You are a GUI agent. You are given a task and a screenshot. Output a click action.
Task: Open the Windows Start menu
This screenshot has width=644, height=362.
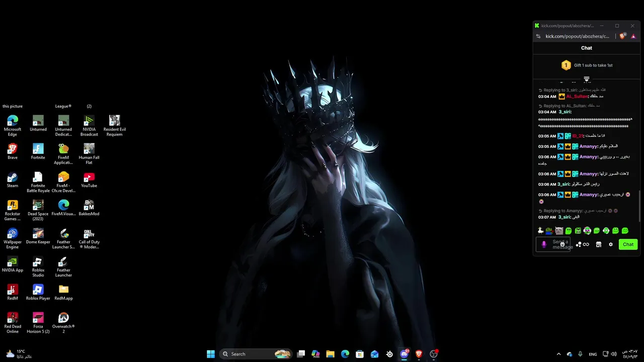[x=211, y=354]
